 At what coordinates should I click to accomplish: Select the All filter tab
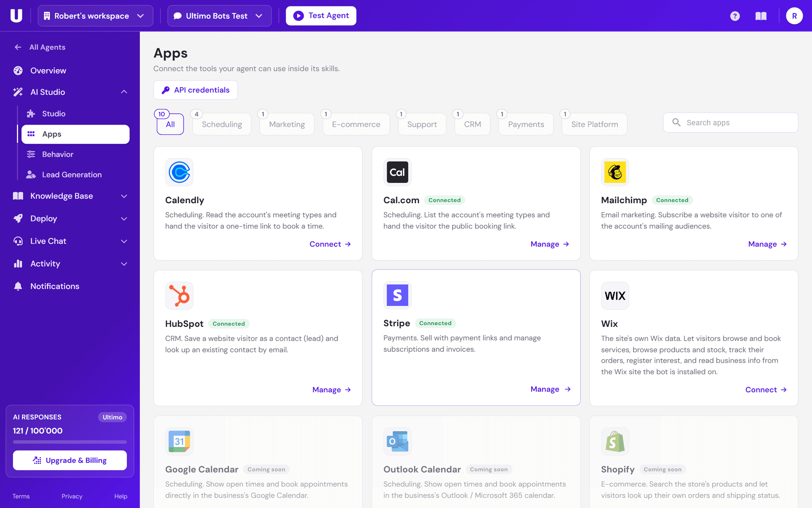(170, 124)
